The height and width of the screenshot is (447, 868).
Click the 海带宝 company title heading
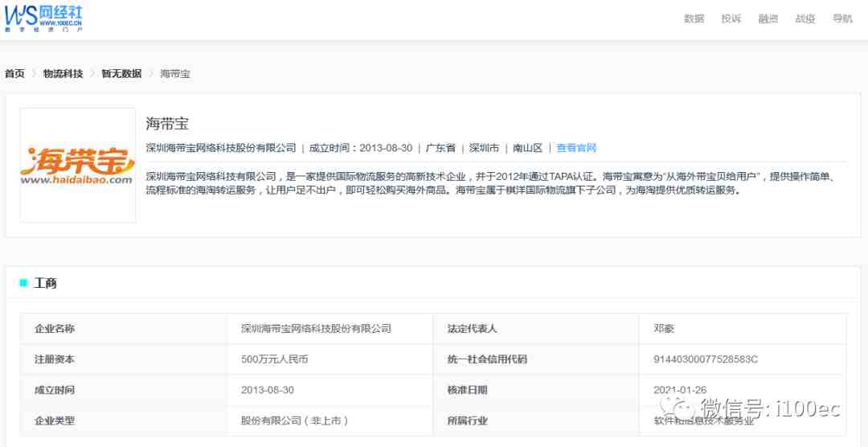pyautogui.click(x=167, y=124)
